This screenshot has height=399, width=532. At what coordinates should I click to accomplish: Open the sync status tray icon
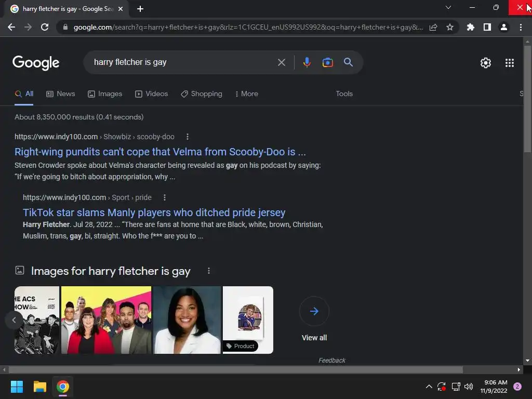click(442, 387)
